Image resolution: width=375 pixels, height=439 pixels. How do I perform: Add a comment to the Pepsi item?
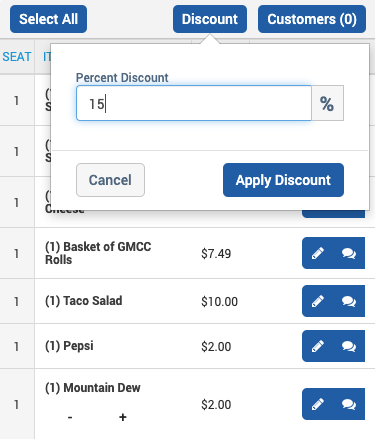pyautogui.click(x=349, y=346)
